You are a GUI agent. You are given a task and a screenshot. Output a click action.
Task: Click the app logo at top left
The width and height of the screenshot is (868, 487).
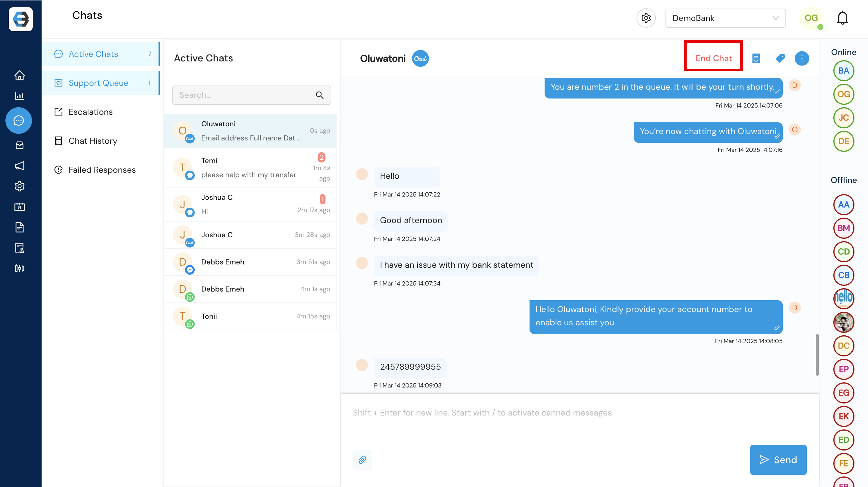click(x=21, y=19)
